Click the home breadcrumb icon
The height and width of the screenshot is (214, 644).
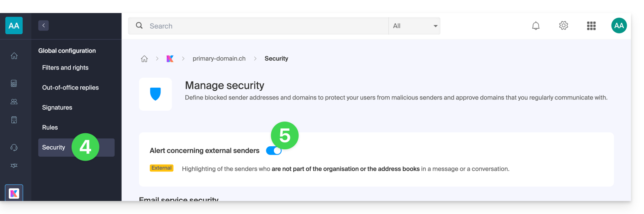[x=145, y=59]
